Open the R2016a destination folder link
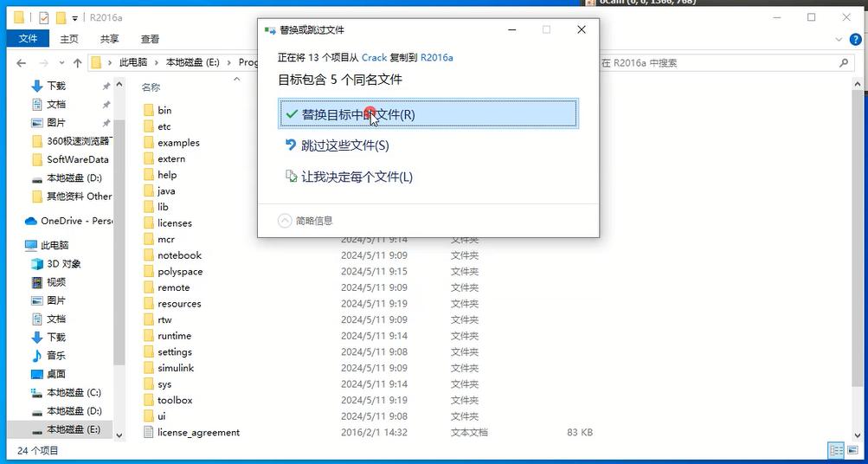The width and height of the screenshot is (868, 464). pyautogui.click(x=437, y=57)
